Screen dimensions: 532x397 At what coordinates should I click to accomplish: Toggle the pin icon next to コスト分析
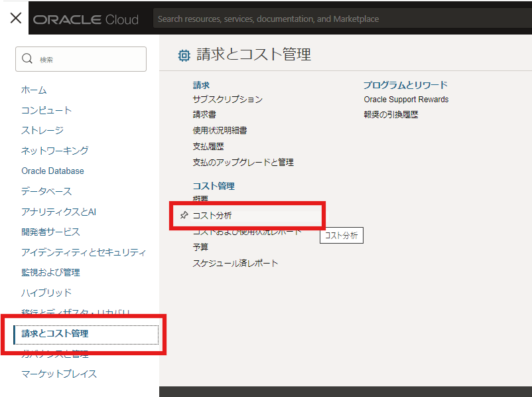click(x=183, y=215)
